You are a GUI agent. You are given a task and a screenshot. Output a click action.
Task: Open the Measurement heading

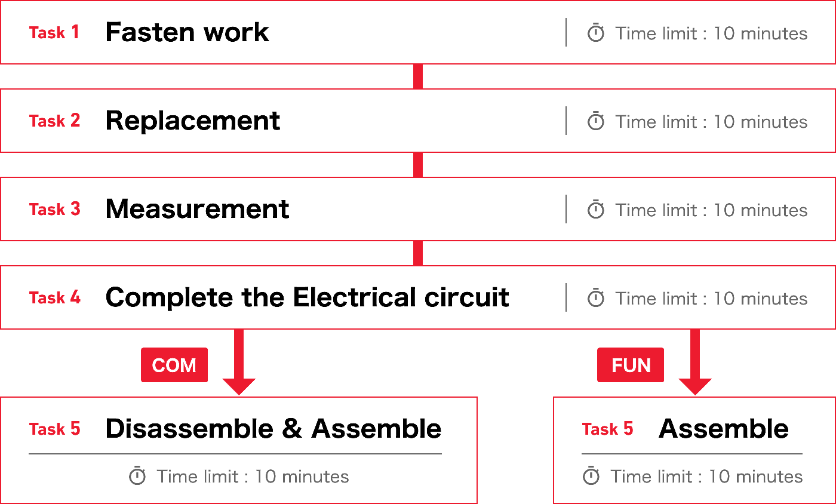click(197, 209)
